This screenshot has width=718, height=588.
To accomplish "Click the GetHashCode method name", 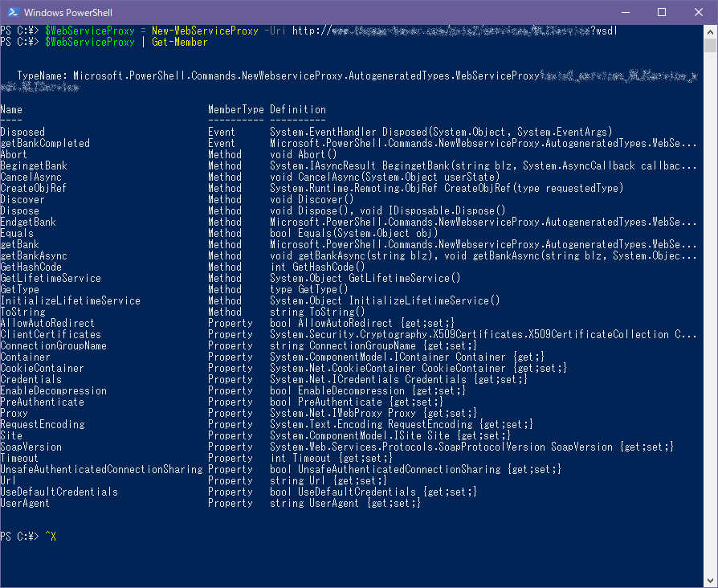I will [x=31, y=267].
